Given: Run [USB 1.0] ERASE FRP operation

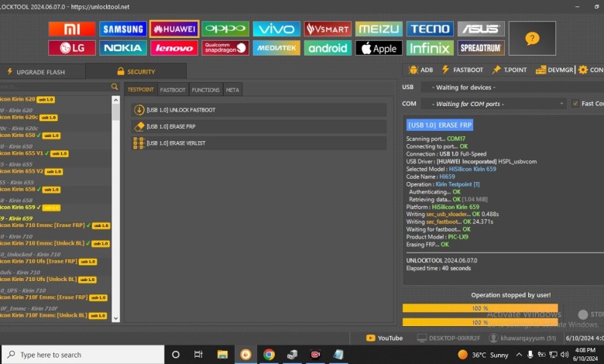Looking at the screenshot, I should [259, 126].
